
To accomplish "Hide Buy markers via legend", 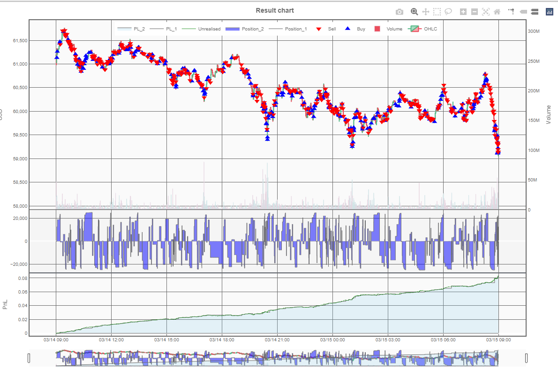I will 355,29.
